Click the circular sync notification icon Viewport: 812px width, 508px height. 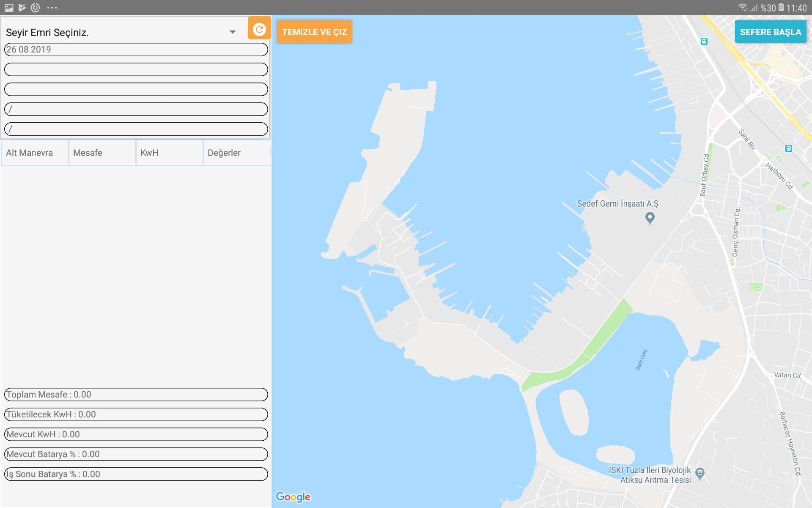36,8
